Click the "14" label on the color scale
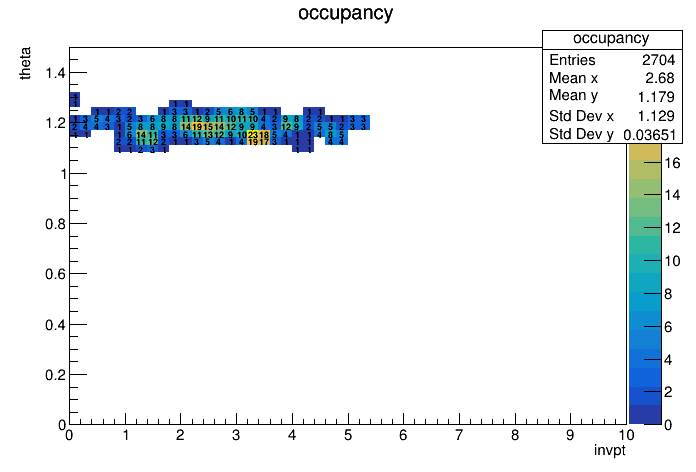The height and width of the screenshot is (472, 696). (x=672, y=195)
